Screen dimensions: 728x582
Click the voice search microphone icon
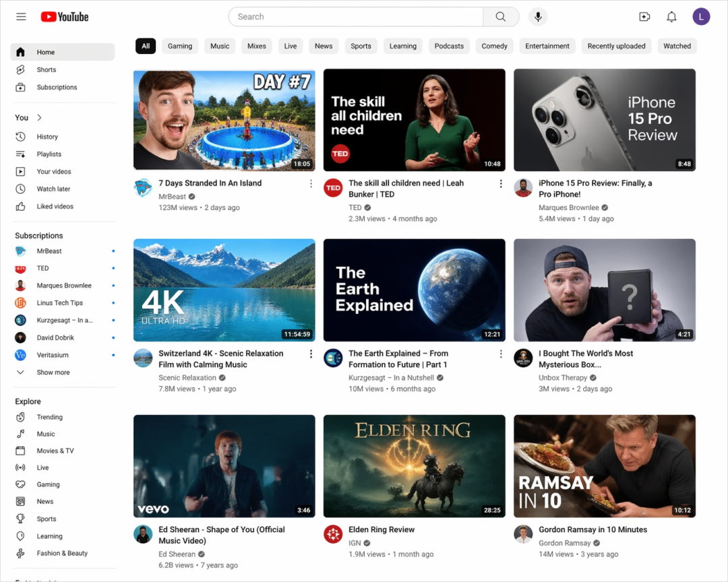point(537,17)
